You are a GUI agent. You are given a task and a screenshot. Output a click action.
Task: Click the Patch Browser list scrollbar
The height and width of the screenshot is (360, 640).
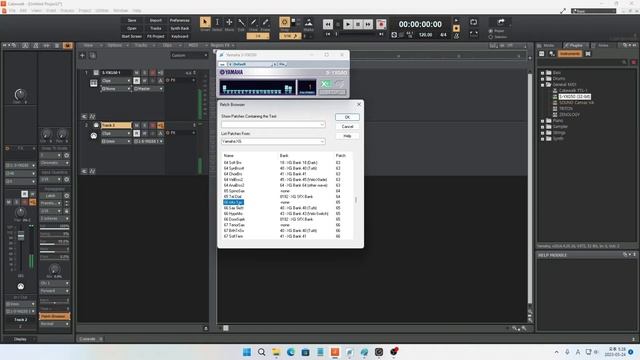356,200
